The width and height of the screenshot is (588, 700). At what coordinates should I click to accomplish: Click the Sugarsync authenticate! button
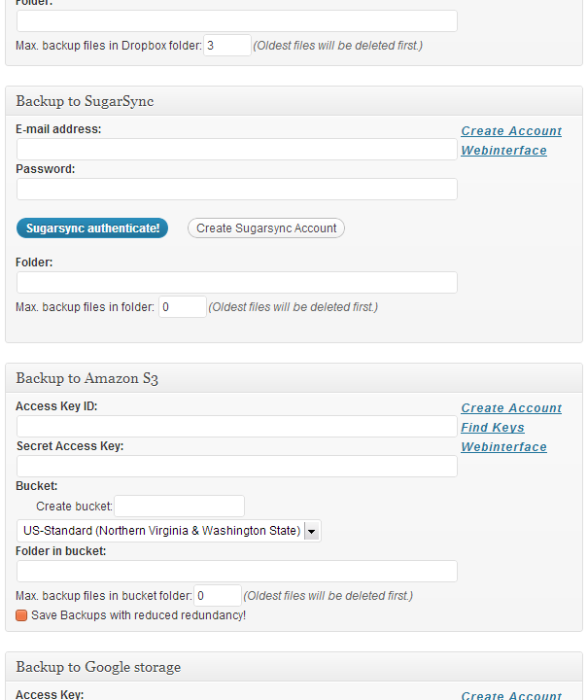(92, 228)
